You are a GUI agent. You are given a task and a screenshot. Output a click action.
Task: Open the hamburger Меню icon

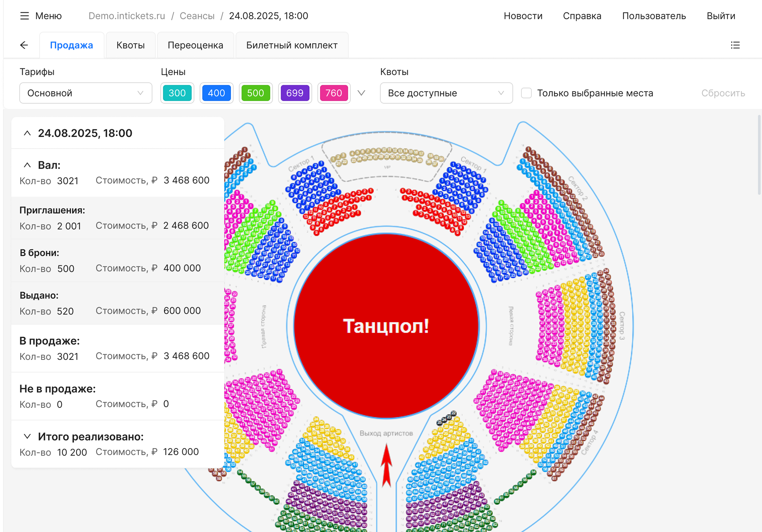[x=24, y=16]
